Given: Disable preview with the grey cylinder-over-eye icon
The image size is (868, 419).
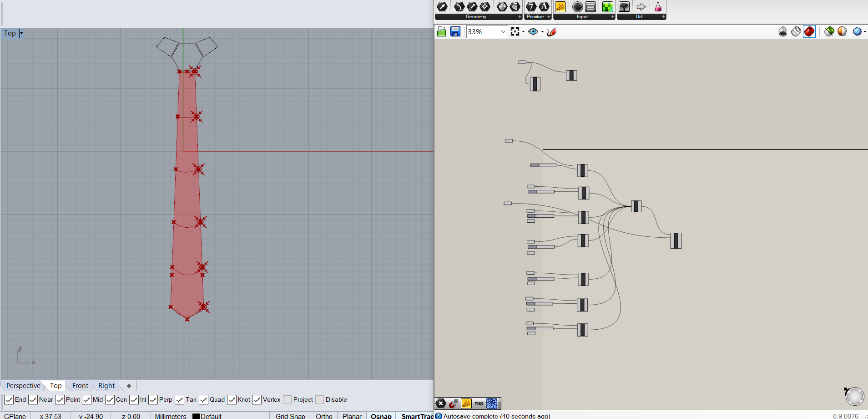Looking at the screenshot, I should coord(783,31).
